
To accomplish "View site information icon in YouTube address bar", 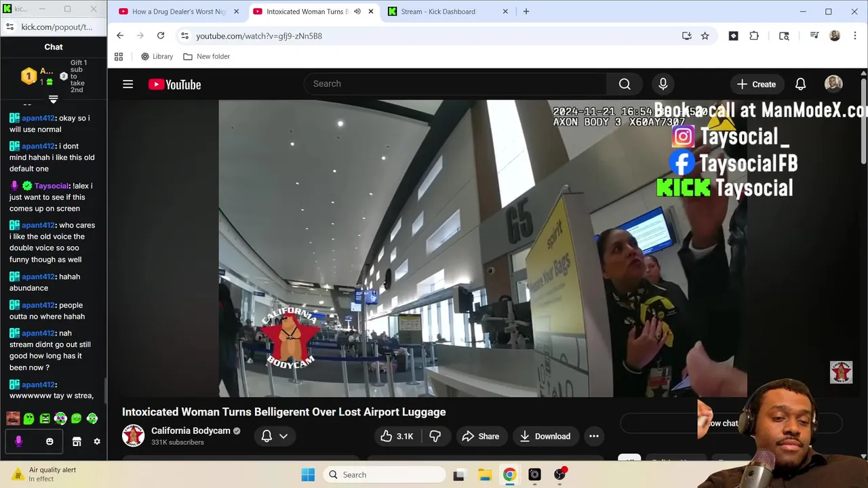I will coord(184,36).
